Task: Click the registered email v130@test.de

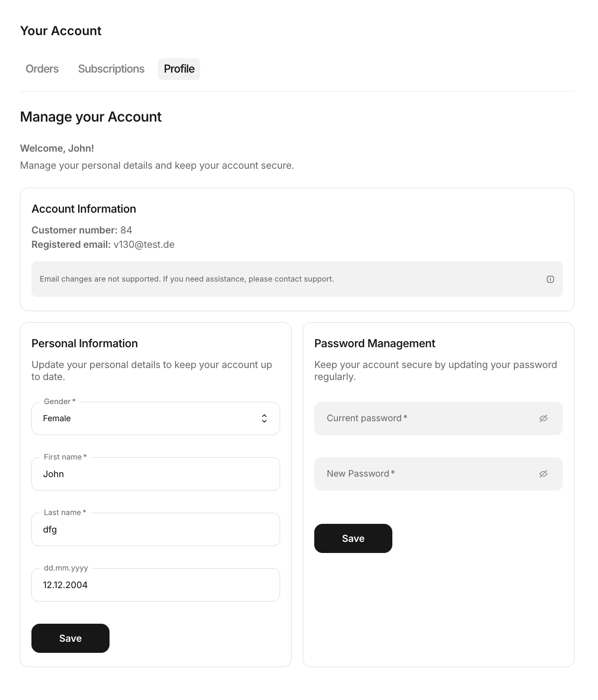Action: coord(144,245)
